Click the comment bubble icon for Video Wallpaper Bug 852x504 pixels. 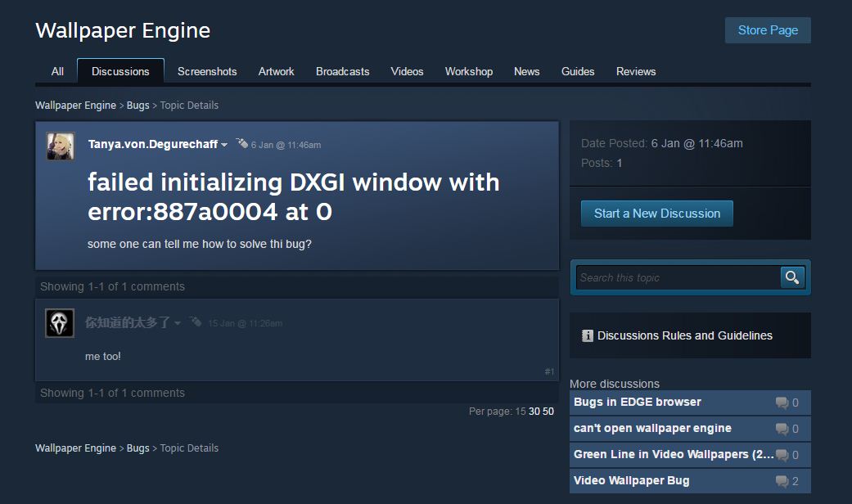(x=782, y=481)
